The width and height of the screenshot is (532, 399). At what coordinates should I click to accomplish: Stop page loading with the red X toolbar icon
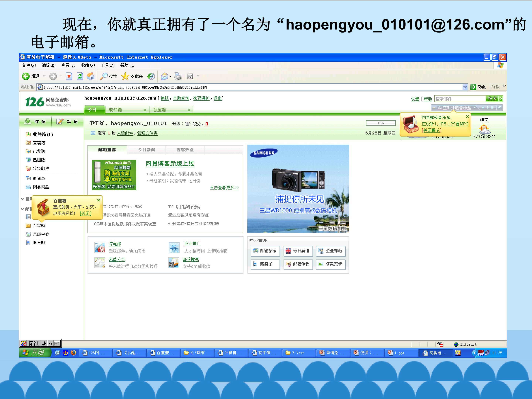69,76
